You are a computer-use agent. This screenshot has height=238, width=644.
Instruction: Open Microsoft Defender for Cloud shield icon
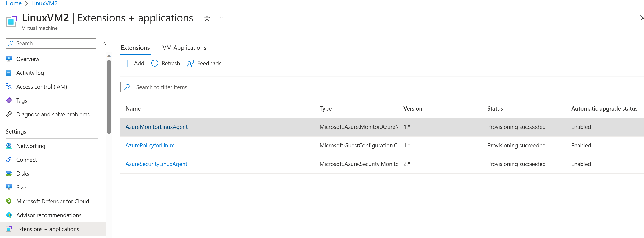pyautogui.click(x=9, y=201)
